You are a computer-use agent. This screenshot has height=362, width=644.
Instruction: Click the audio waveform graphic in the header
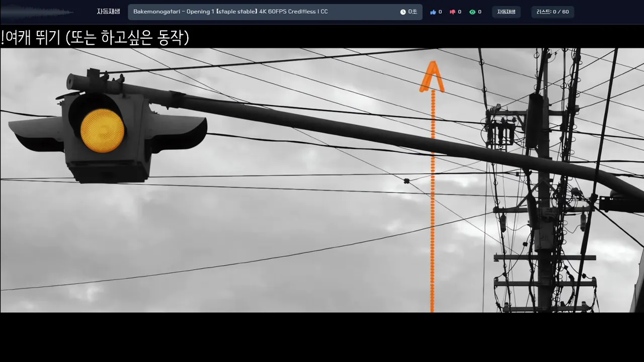click(38, 12)
